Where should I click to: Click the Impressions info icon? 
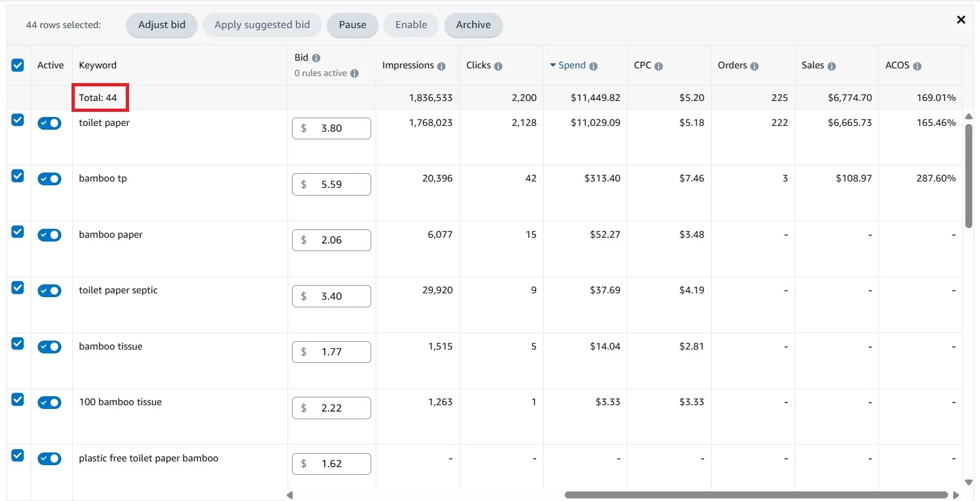[x=441, y=66]
